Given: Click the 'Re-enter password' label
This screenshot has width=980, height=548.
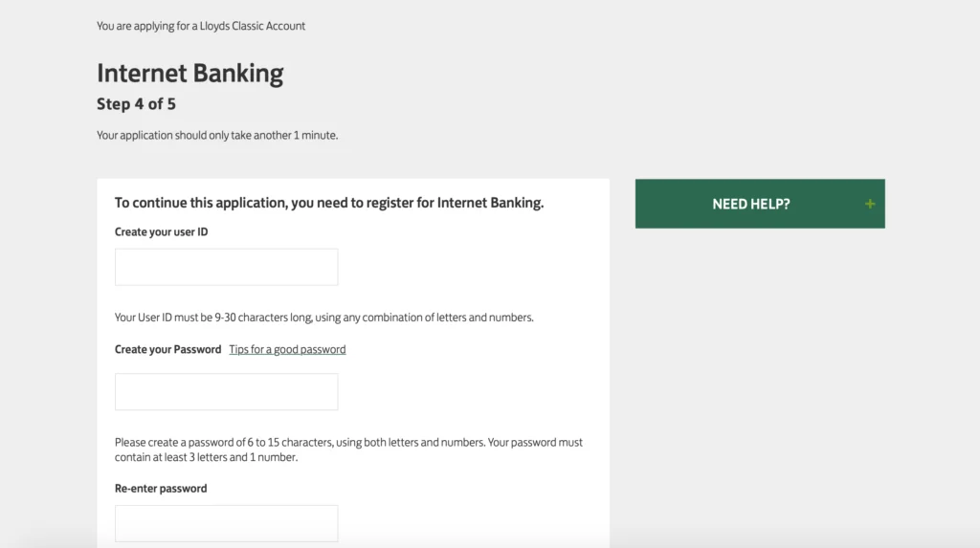Looking at the screenshot, I should [161, 489].
